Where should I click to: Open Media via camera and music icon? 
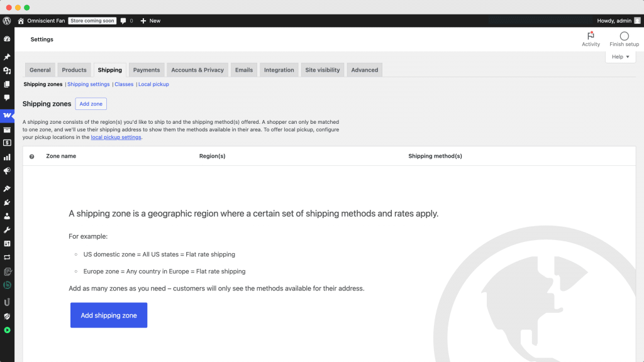click(x=7, y=70)
